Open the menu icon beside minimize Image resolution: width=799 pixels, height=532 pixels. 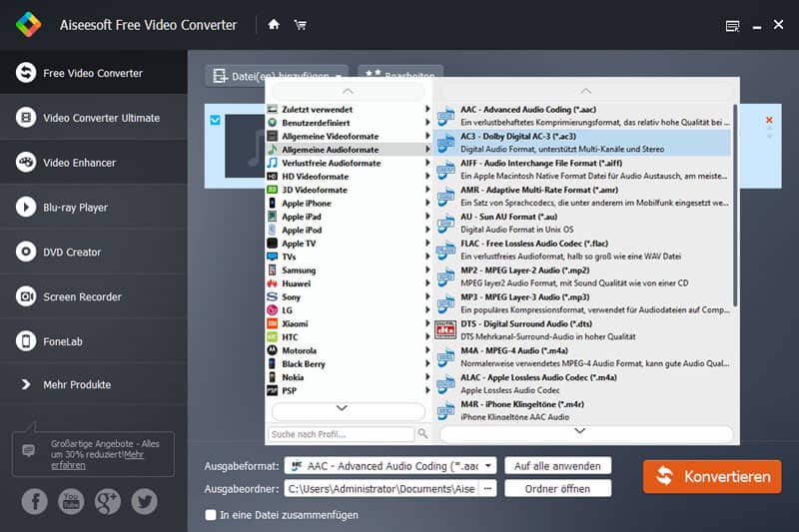pyautogui.click(x=732, y=26)
